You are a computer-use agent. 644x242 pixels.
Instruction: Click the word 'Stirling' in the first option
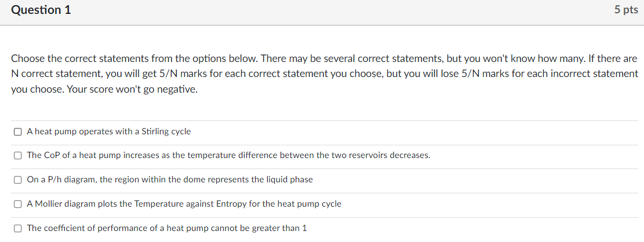[x=154, y=131]
